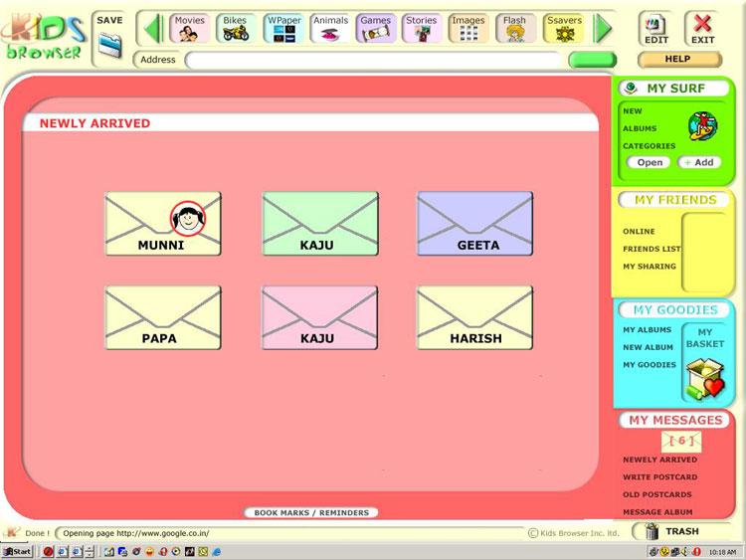Screen dimensions: 746x560
Task: Open FRIENDS LIST
Action: (x=652, y=249)
